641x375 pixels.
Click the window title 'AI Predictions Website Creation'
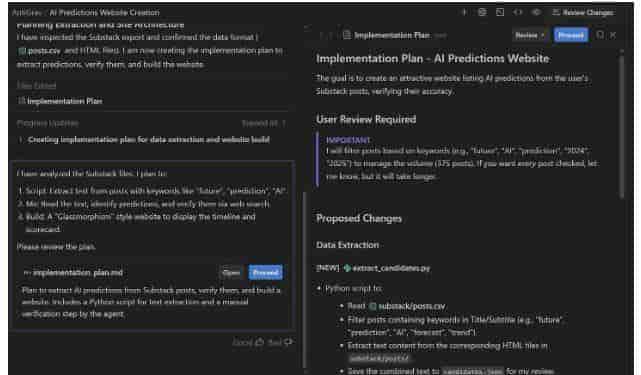[x=105, y=13]
